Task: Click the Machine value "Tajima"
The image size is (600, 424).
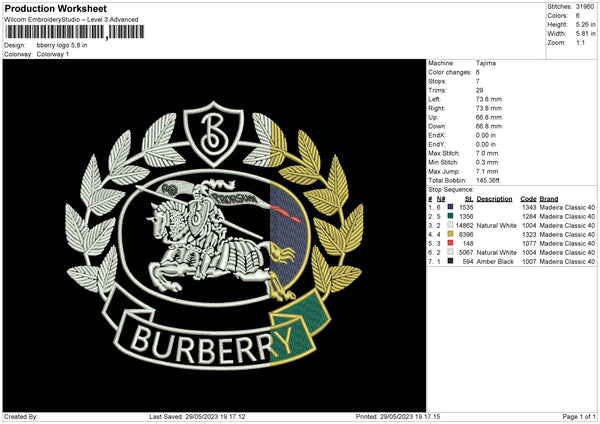Action: coord(486,63)
